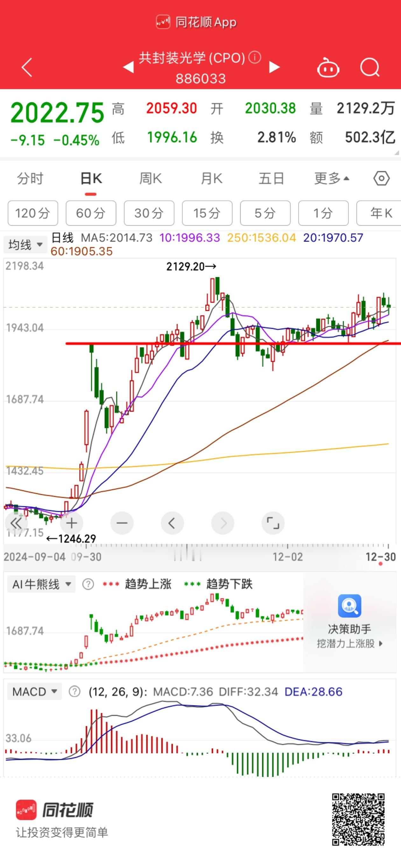Enter fullscreen chart mode
The width and height of the screenshot is (401, 868).
(x=273, y=523)
